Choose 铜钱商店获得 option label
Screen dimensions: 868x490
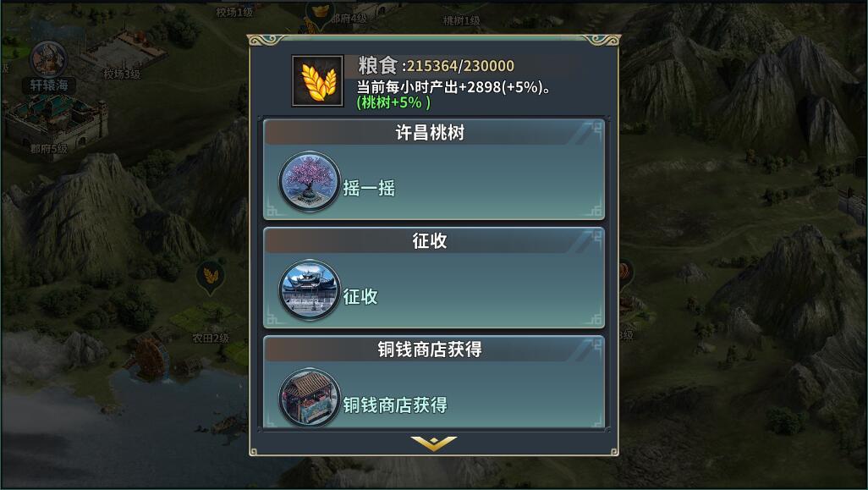(395, 405)
